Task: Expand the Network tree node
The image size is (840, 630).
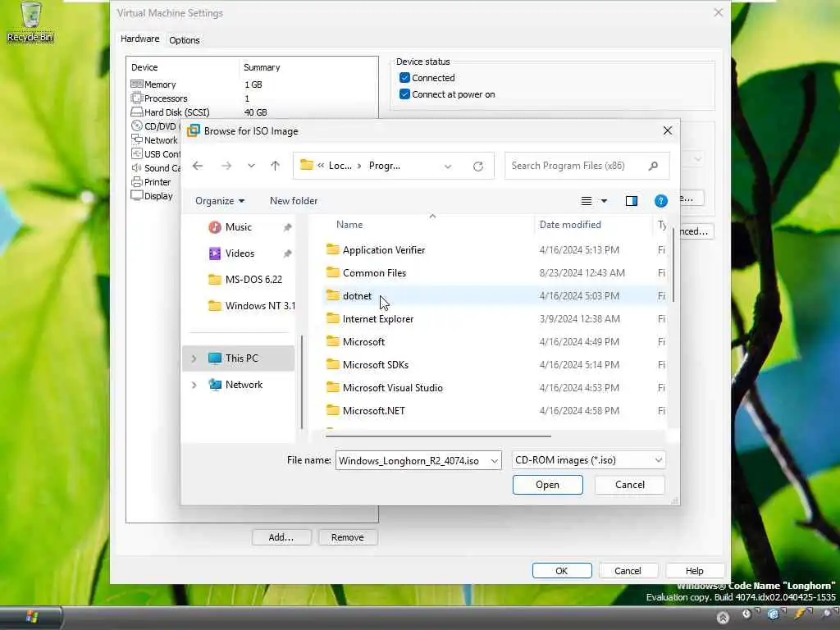Action: [194, 385]
